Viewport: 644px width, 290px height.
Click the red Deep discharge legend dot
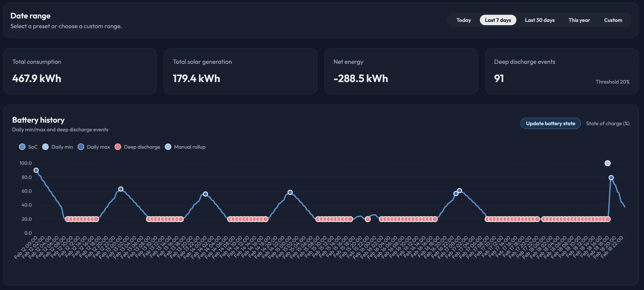pos(118,147)
